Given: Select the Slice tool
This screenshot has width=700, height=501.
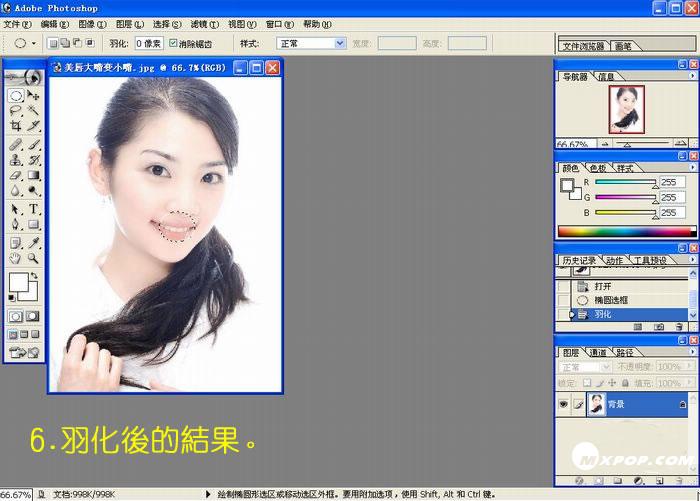Looking at the screenshot, I should point(33,125).
